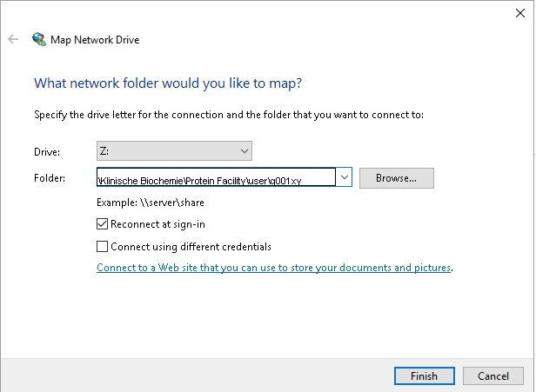Click the chevron in the Drive combo box
536x392 pixels.
pos(244,151)
